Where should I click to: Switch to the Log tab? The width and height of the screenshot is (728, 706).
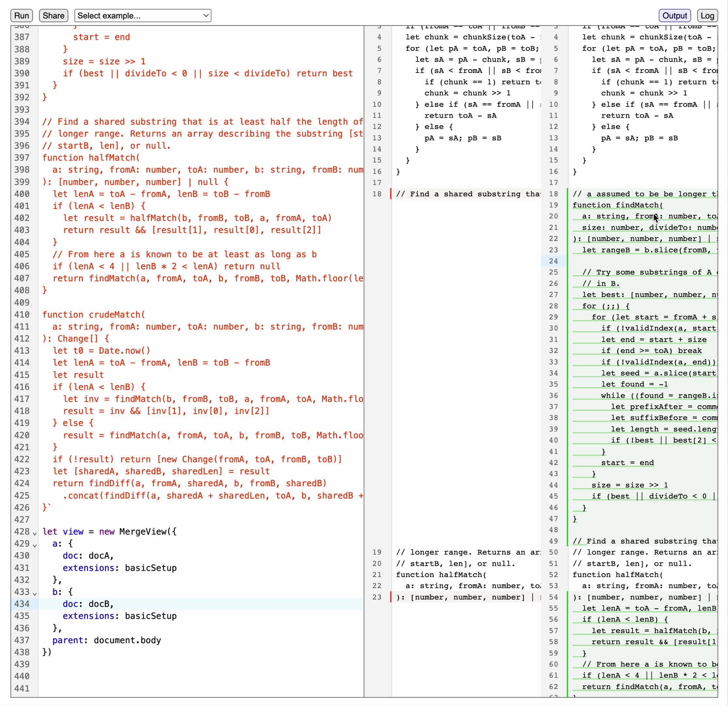707,16
